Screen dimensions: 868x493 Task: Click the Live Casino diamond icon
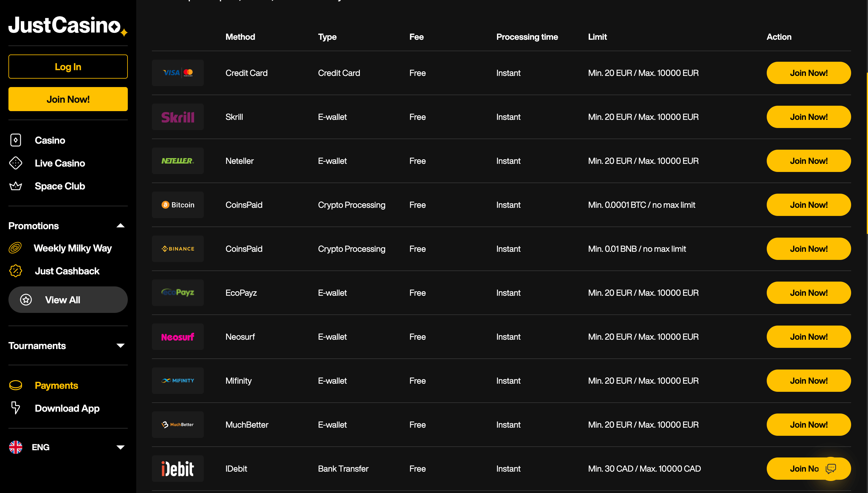click(x=16, y=163)
